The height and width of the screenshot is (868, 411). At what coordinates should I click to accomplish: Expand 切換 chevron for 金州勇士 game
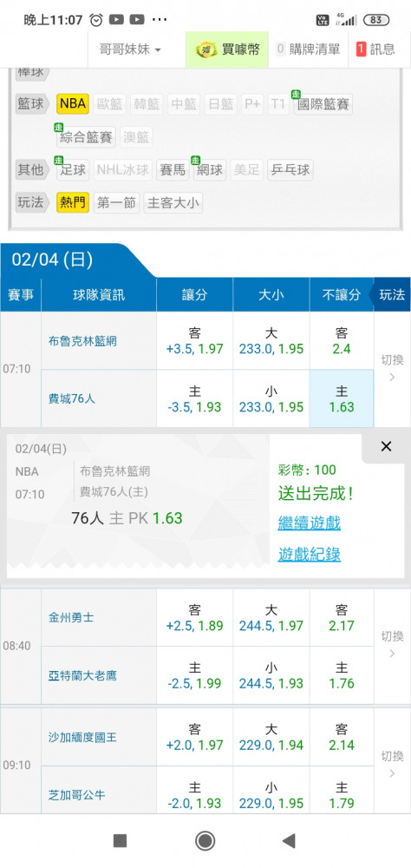point(392,646)
